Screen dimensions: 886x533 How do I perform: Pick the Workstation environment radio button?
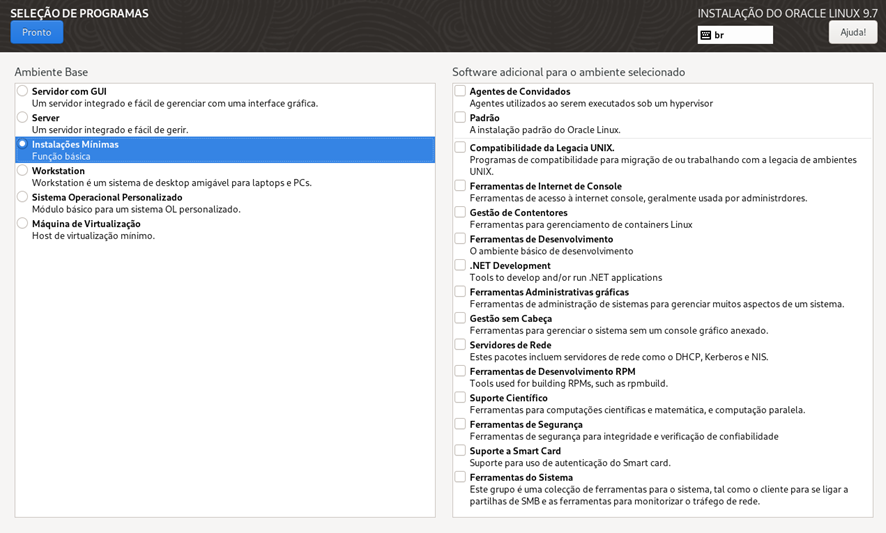(22, 170)
